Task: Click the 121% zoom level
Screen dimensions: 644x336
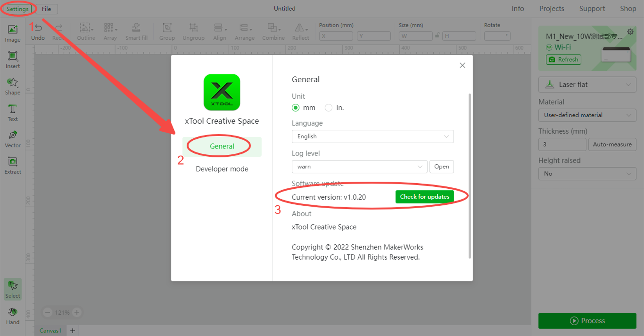Action: tap(62, 312)
